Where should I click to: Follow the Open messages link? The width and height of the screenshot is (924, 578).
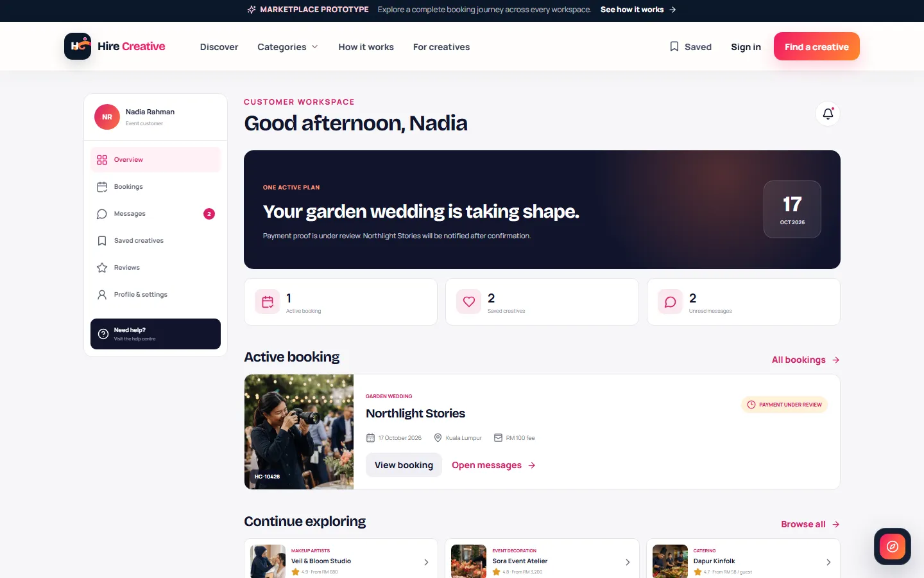tap(493, 465)
